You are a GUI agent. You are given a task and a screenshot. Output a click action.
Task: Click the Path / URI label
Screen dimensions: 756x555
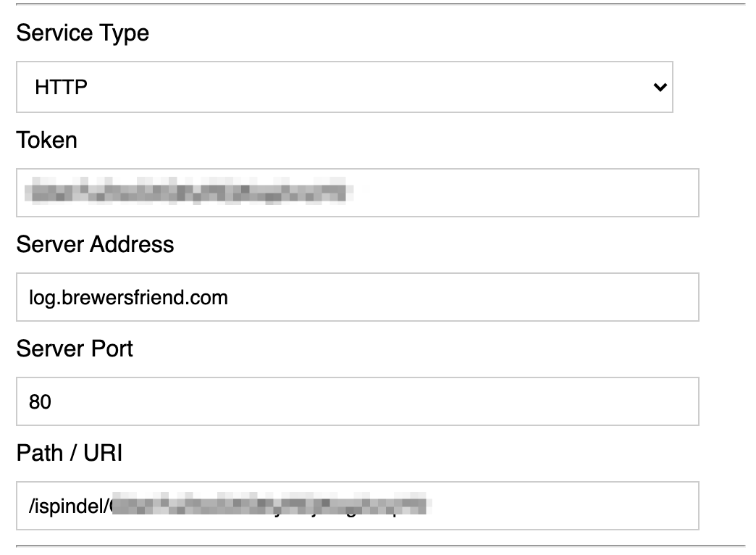[70, 454]
